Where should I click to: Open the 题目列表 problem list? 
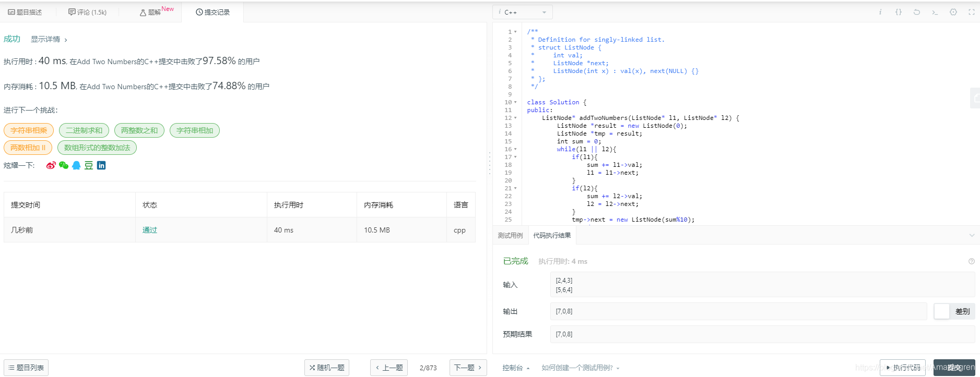pos(26,368)
